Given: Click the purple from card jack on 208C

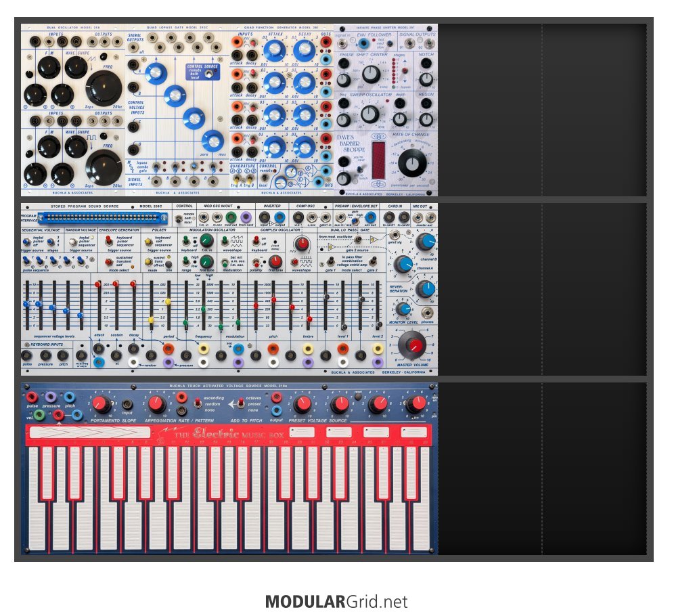Looking at the screenshot, I should click(x=246, y=217).
